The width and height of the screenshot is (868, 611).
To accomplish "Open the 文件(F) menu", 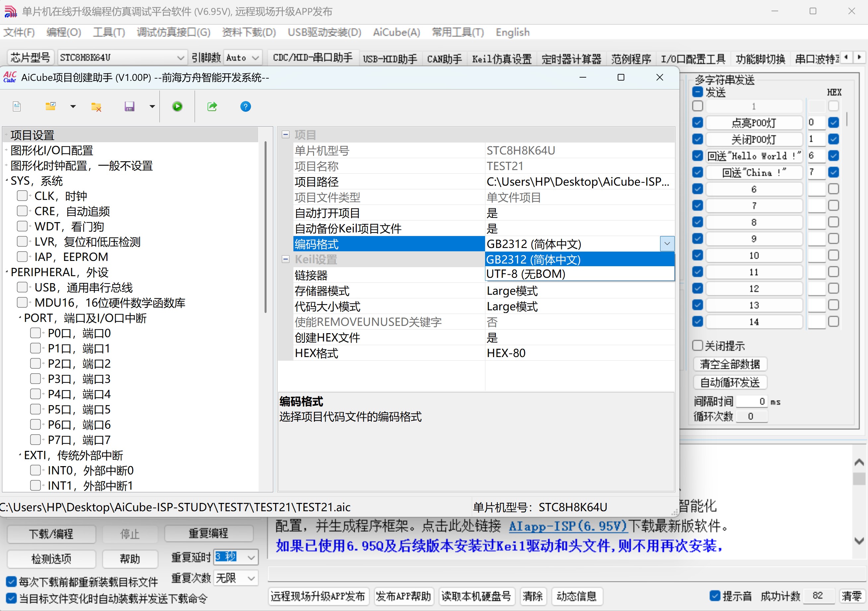I will pos(19,32).
